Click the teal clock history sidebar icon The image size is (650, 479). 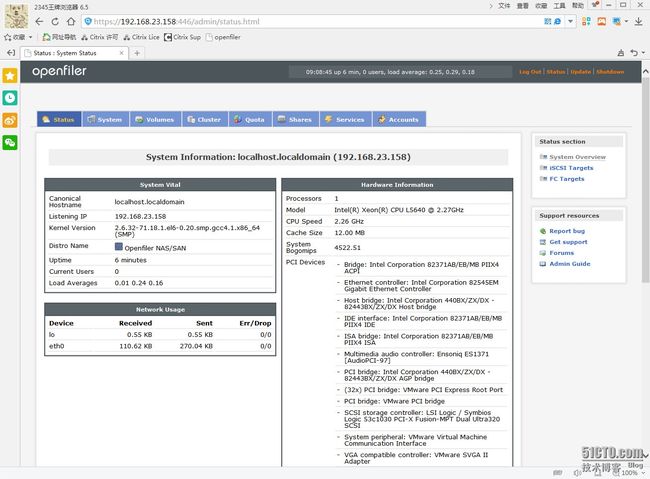(x=10, y=98)
